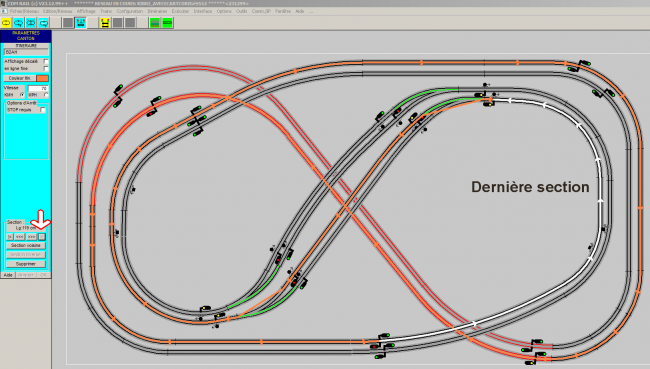
Task: Enable the Affichage décalé checkbox
Action: [x=46, y=61]
